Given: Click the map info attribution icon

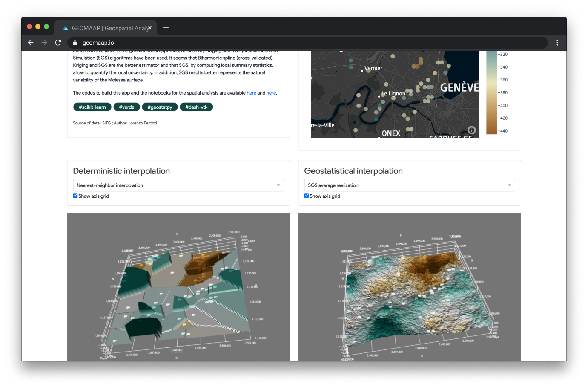Looking at the screenshot, I should pos(471,130).
